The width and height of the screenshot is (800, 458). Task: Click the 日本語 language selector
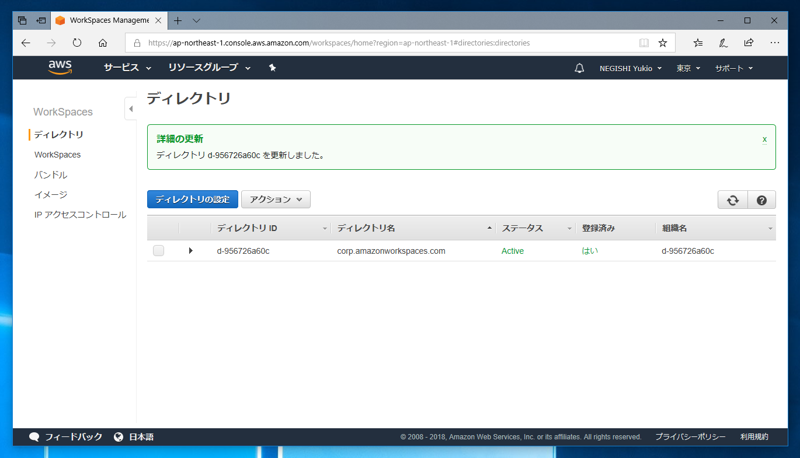click(x=141, y=437)
